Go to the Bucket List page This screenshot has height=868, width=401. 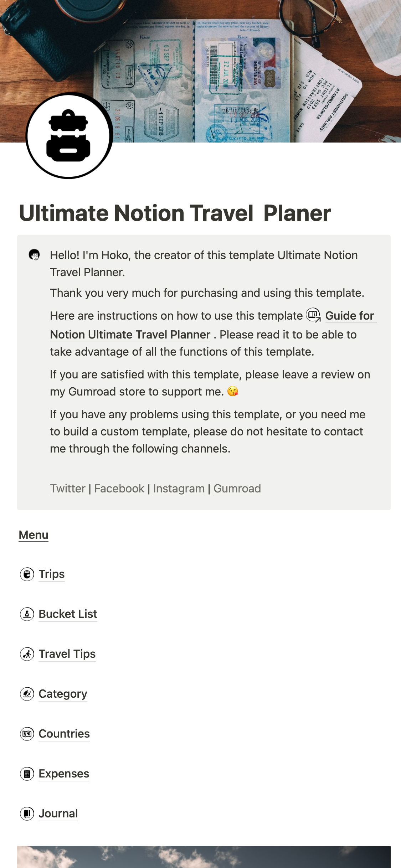[x=68, y=614]
